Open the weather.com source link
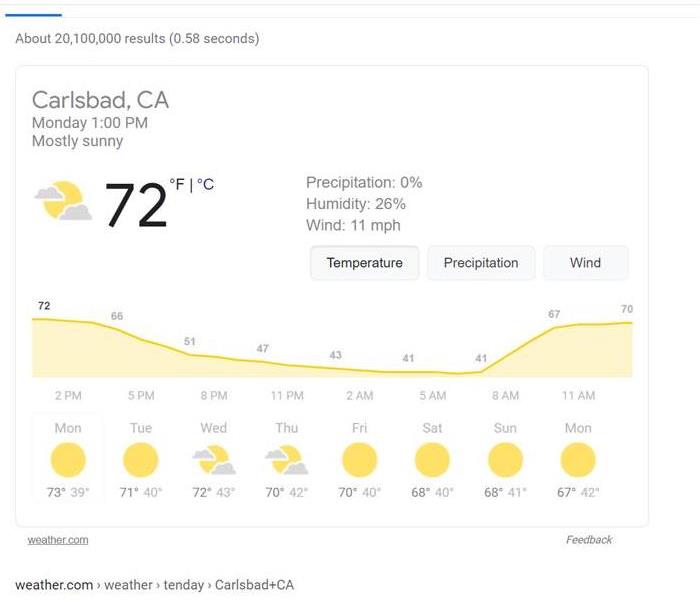 click(58, 540)
